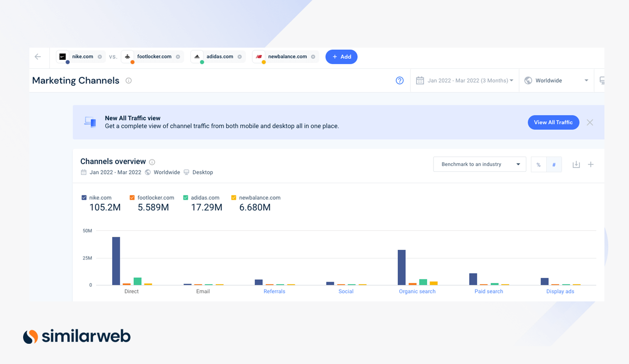This screenshot has width=629, height=364.
Task: Remove nike.com from comparison
Action: pyautogui.click(x=100, y=57)
